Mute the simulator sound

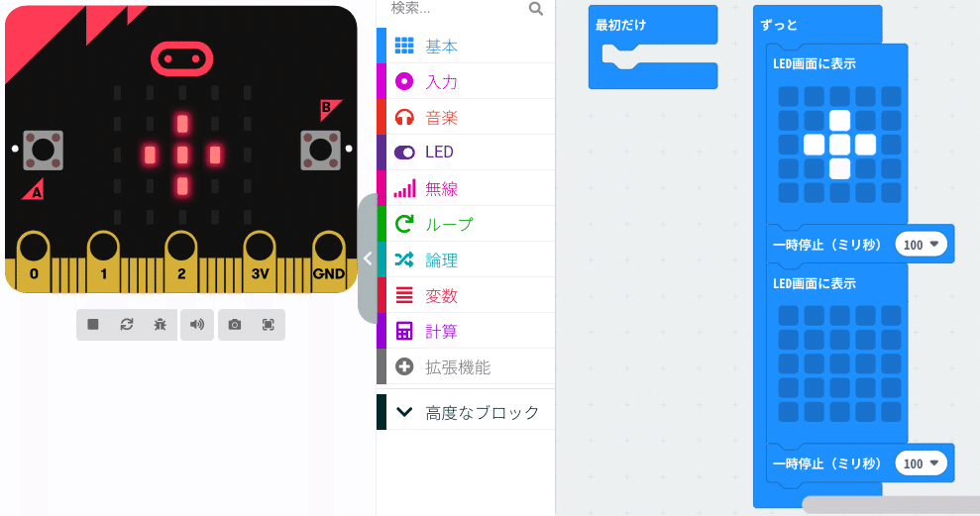197,324
